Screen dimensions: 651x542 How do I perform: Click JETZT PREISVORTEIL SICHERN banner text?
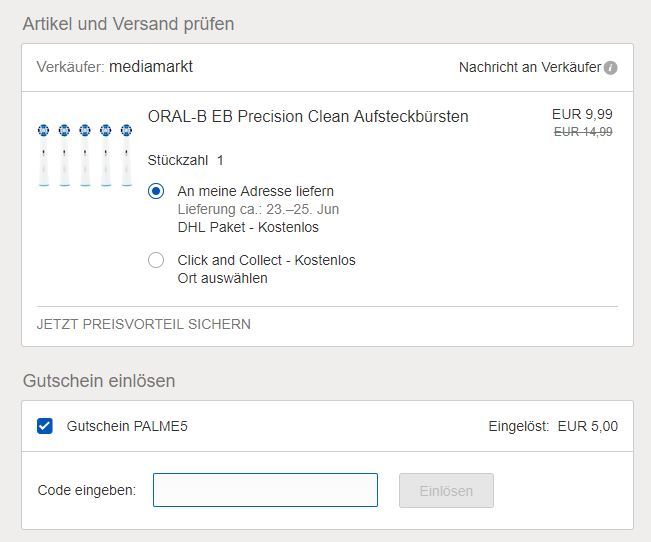point(144,324)
